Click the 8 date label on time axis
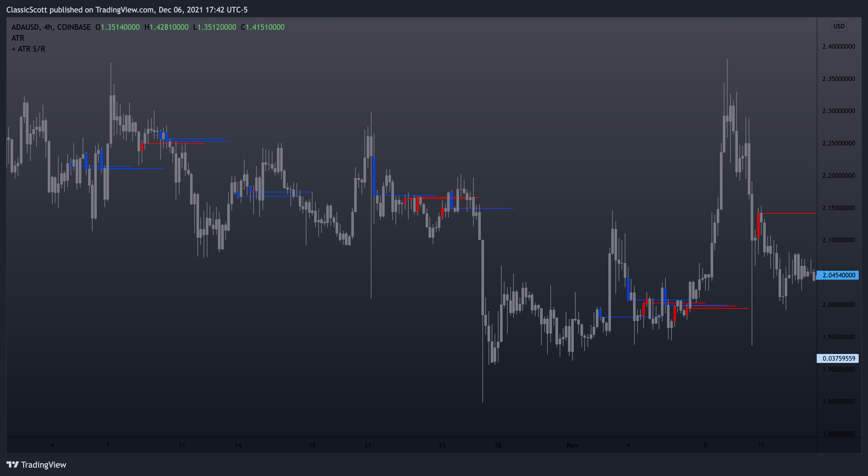This screenshot has height=476, width=868. click(705, 445)
